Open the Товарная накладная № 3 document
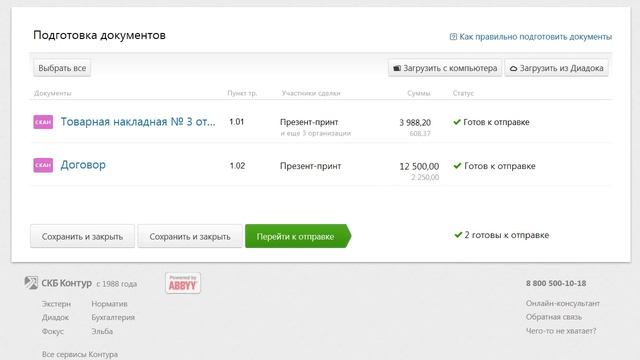This screenshot has width=640, height=360. (138, 122)
